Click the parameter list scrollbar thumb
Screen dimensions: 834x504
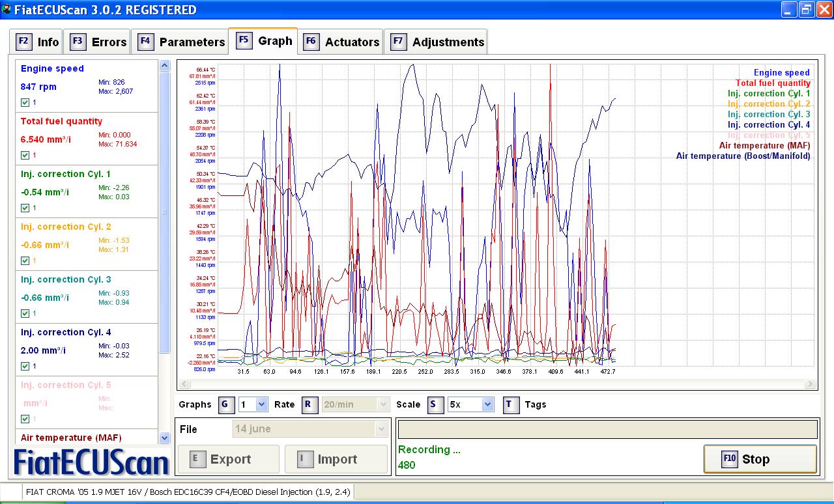165,212
